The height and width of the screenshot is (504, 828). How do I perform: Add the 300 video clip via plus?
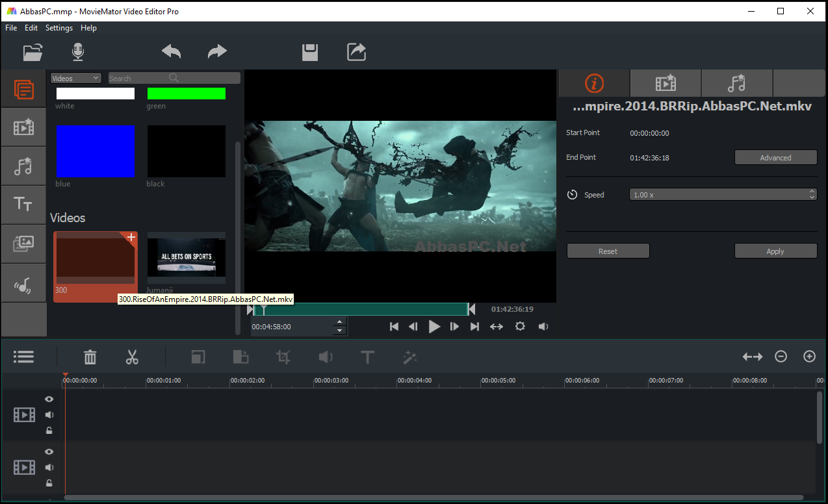coord(131,238)
